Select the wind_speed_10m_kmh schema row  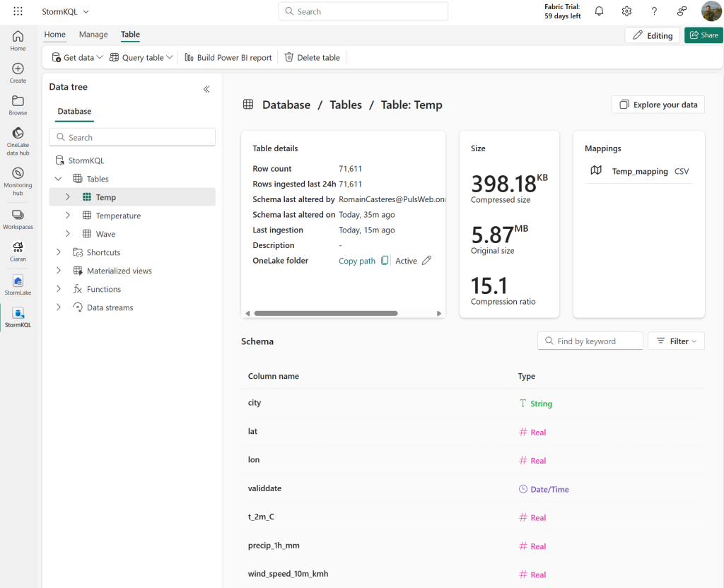[x=473, y=574]
